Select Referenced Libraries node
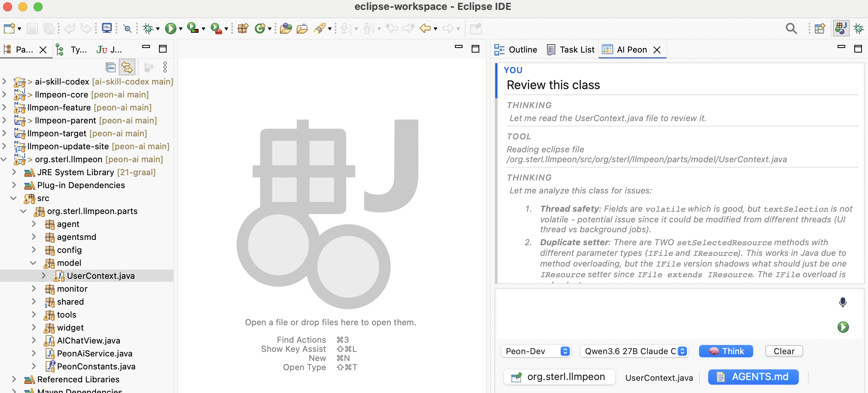The width and height of the screenshot is (868, 393). click(78, 379)
